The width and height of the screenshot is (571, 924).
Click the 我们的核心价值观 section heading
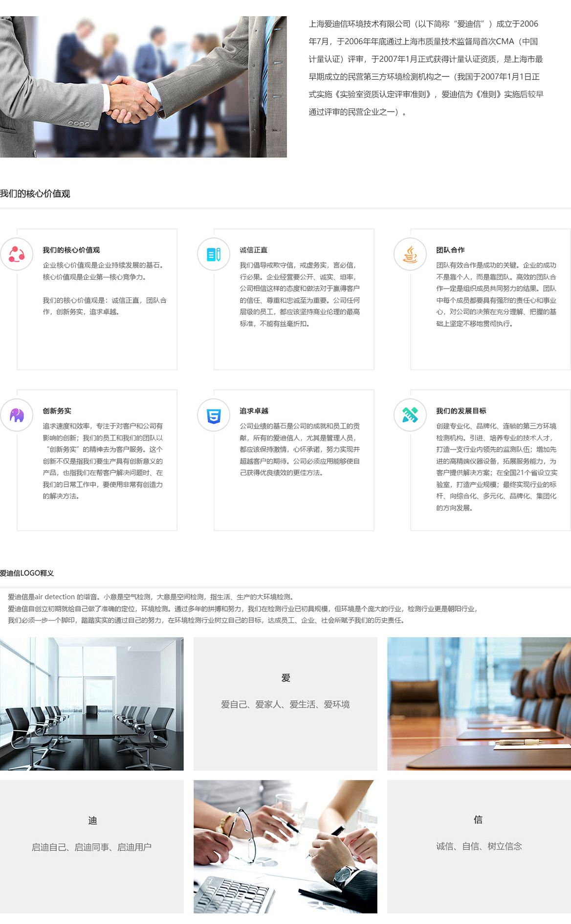pyautogui.click(x=35, y=194)
